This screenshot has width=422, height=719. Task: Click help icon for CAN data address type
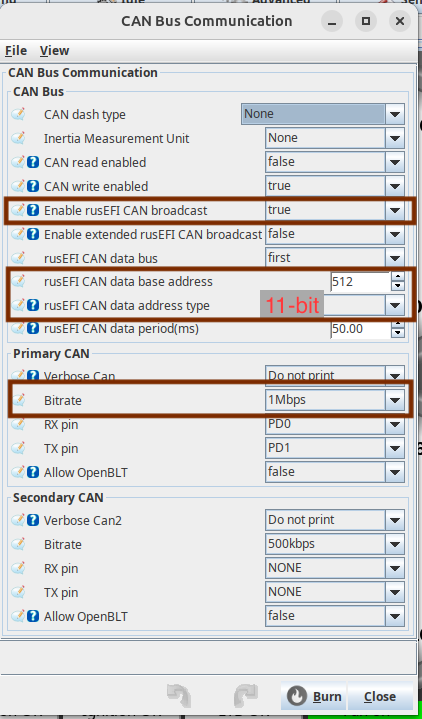(33, 305)
